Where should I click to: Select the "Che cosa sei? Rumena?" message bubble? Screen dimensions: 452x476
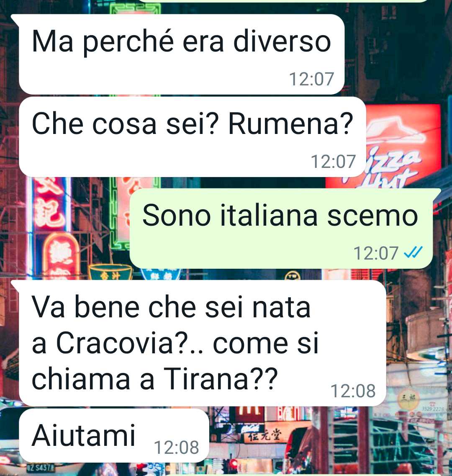(x=193, y=137)
